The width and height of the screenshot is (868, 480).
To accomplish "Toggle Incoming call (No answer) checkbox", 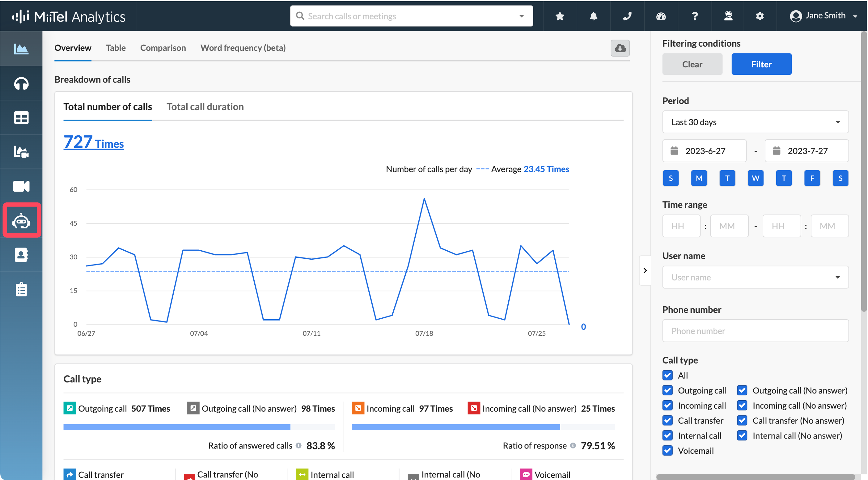I will pyautogui.click(x=742, y=405).
